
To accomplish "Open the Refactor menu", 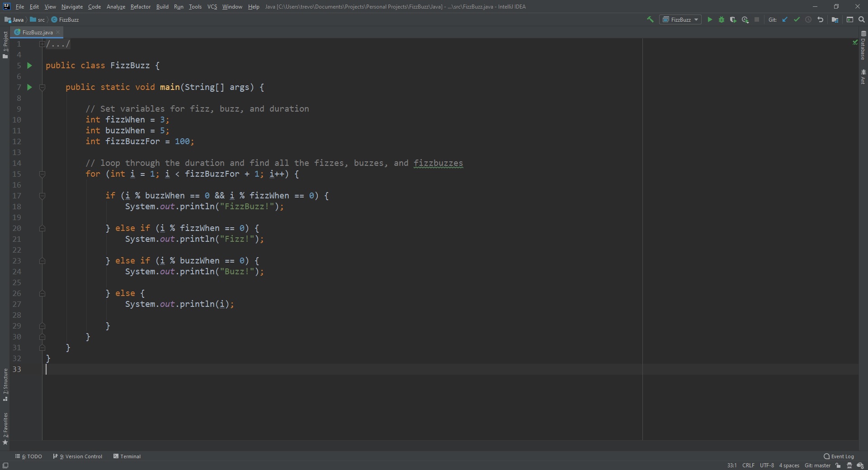I will tap(141, 7).
